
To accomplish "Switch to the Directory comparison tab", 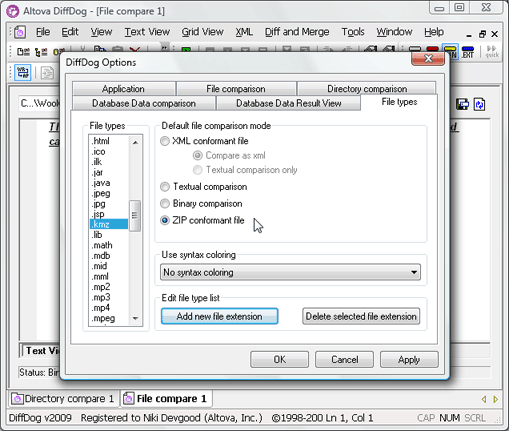I will [x=367, y=89].
